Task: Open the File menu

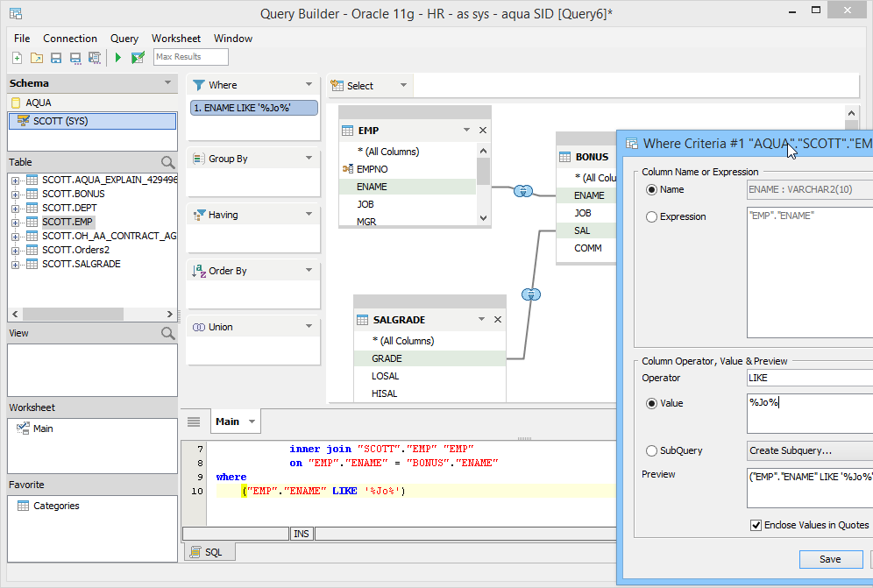Action: [22, 39]
